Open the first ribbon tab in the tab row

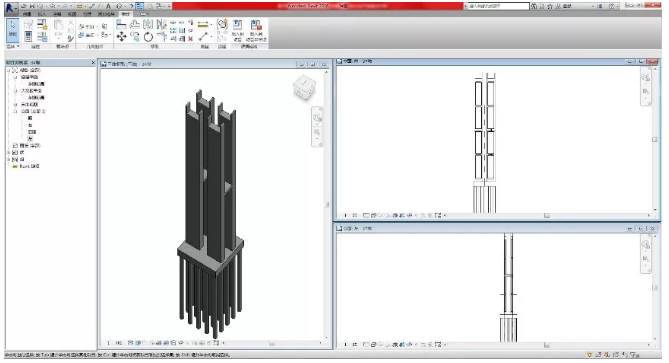(x=27, y=14)
